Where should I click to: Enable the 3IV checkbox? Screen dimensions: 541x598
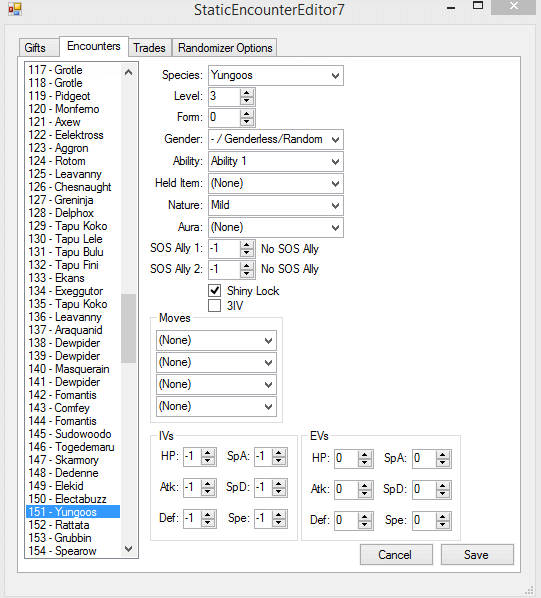(x=215, y=305)
